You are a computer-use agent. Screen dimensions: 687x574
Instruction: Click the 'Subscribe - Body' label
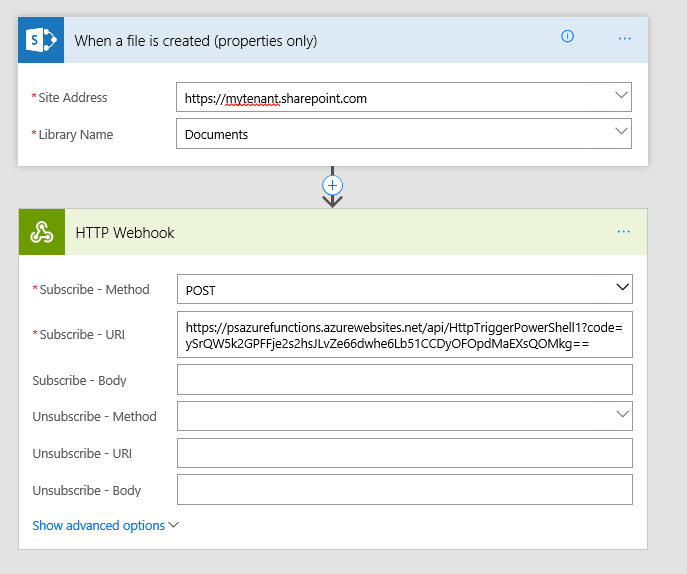click(79, 380)
